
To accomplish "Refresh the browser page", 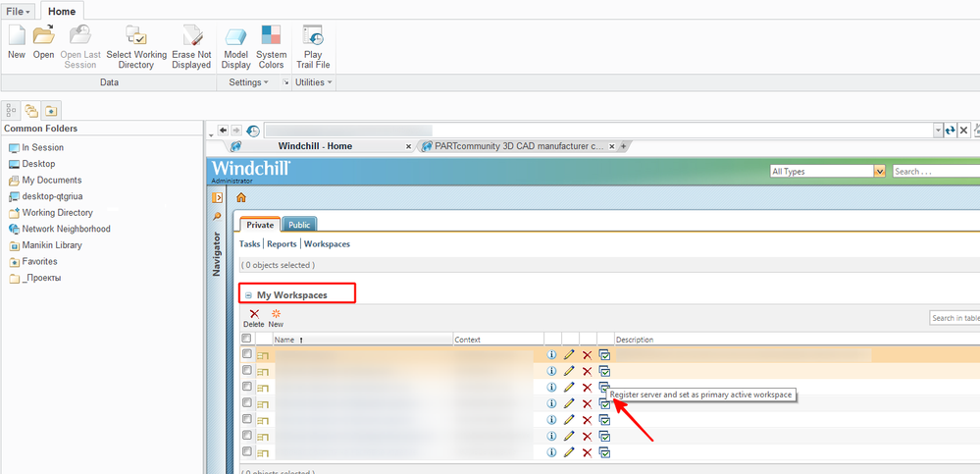I will pos(950,131).
